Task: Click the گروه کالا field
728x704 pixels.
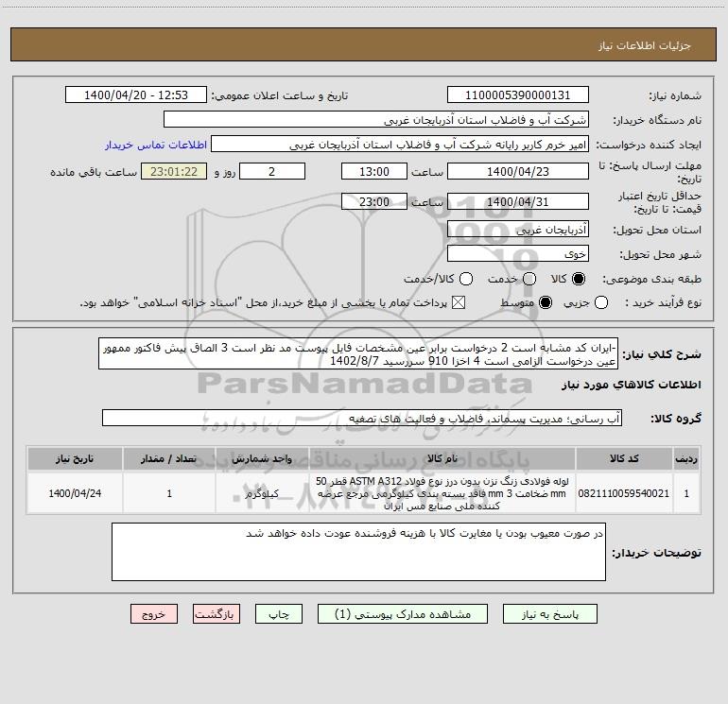Action: (362, 418)
